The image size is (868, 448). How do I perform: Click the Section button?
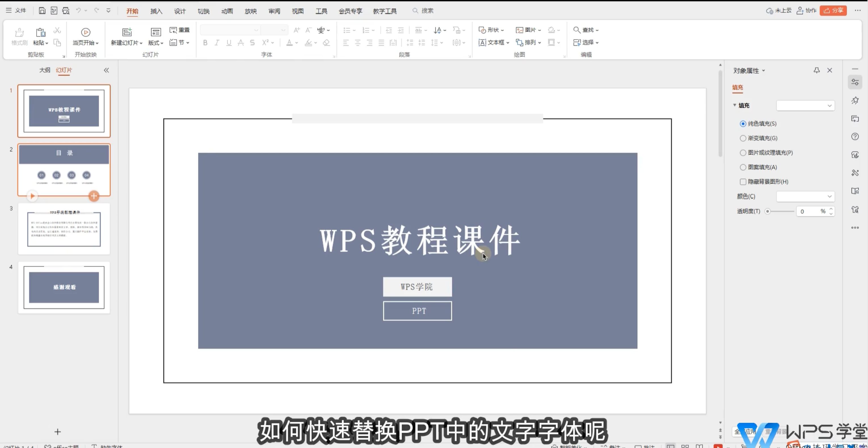[180, 43]
